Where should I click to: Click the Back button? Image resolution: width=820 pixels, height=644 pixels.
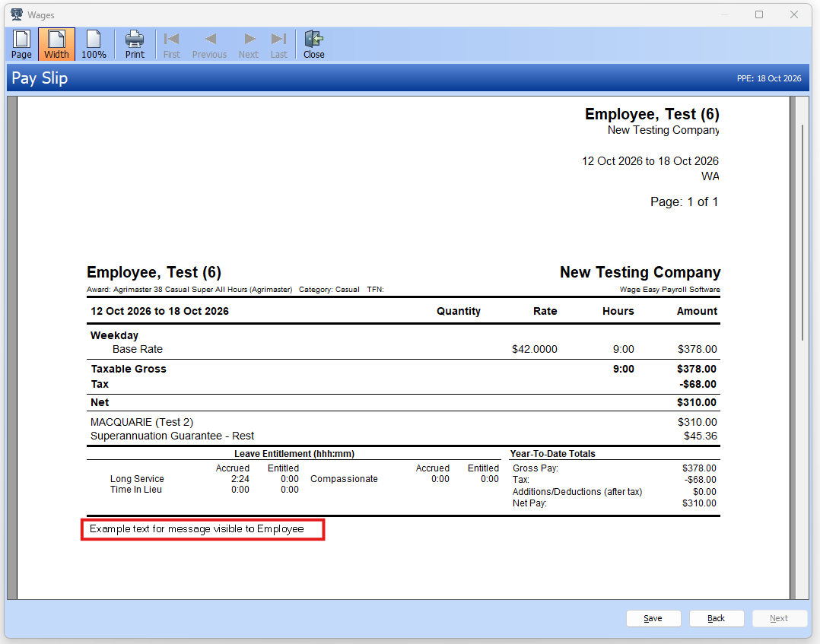(x=717, y=618)
